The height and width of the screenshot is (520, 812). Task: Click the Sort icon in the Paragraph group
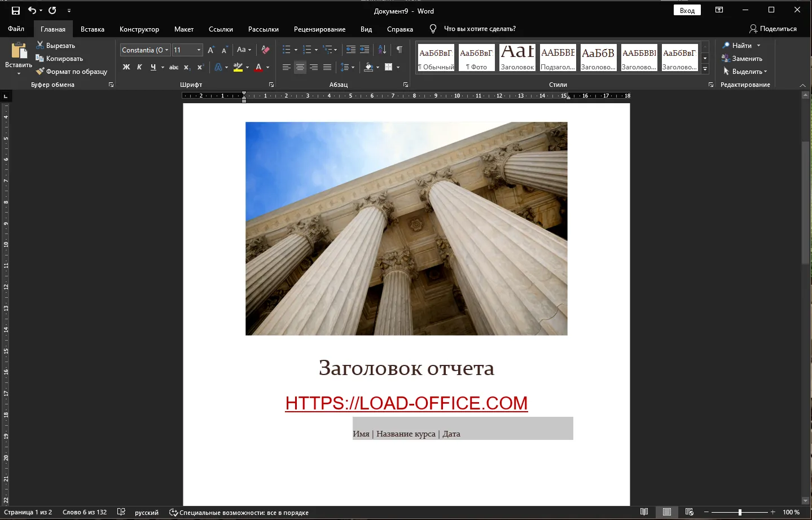[382, 50]
